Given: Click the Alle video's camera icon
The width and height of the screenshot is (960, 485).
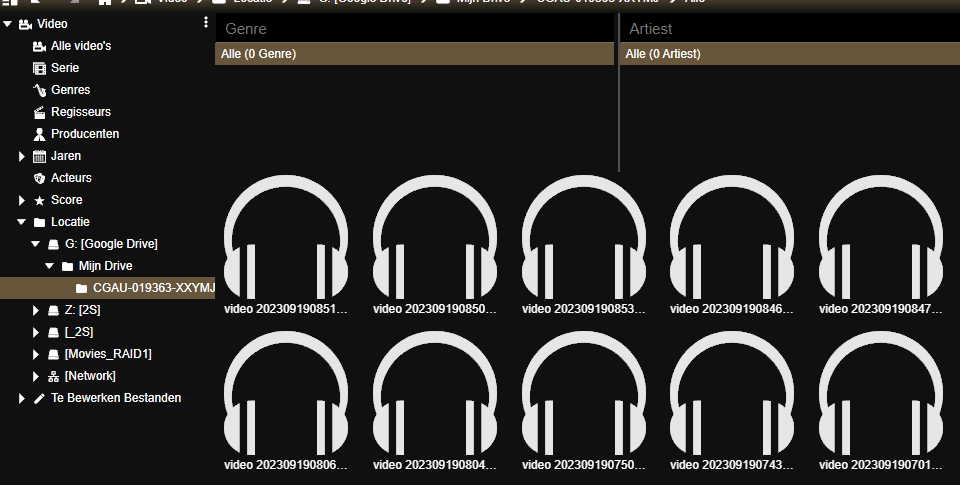Looking at the screenshot, I should coord(39,47).
